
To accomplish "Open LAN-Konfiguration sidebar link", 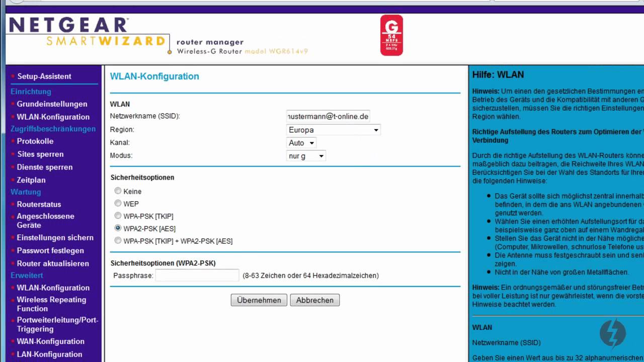I will pos(49,354).
